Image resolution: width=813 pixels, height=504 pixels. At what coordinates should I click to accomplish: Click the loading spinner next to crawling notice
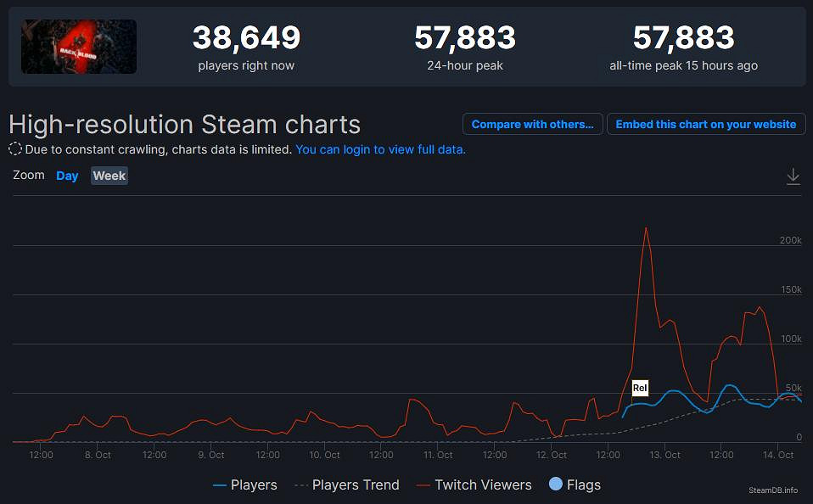coord(14,149)
